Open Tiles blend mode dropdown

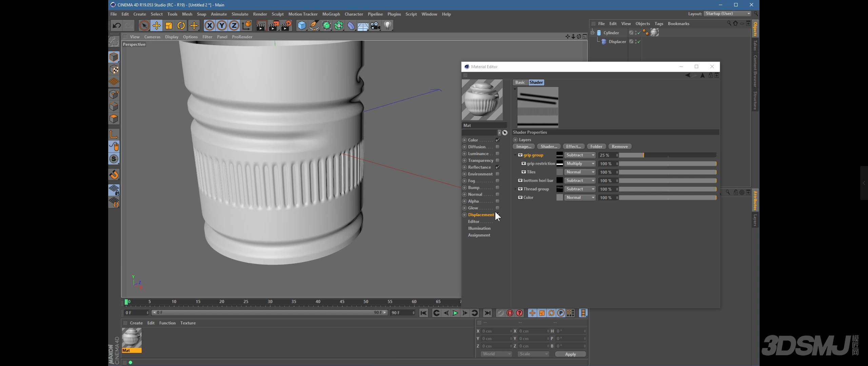[x=580, y=172]
